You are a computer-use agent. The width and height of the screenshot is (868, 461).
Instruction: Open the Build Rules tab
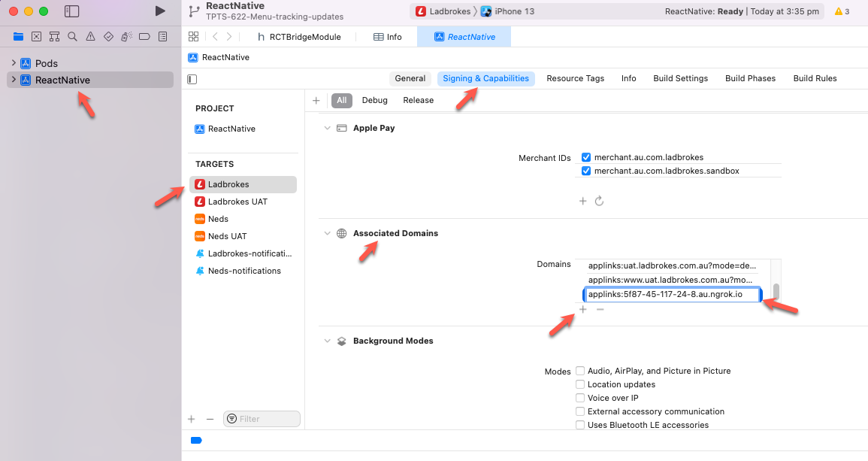click(x=815, y=79)
